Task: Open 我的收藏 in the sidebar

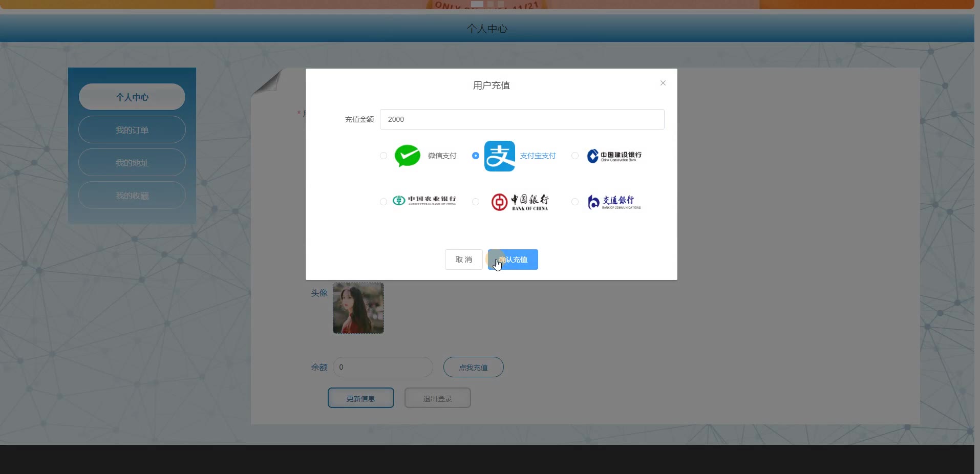Action: click(x=132, y=195)
